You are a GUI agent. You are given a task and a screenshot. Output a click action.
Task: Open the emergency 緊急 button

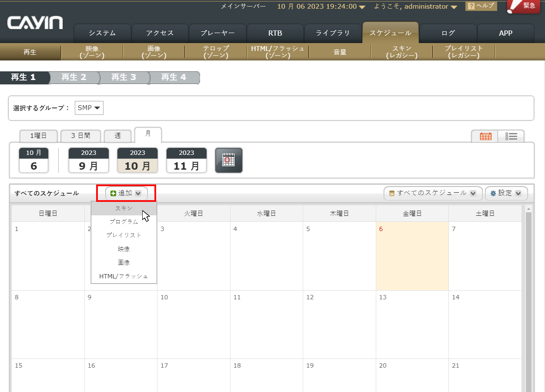coord(523,7)
